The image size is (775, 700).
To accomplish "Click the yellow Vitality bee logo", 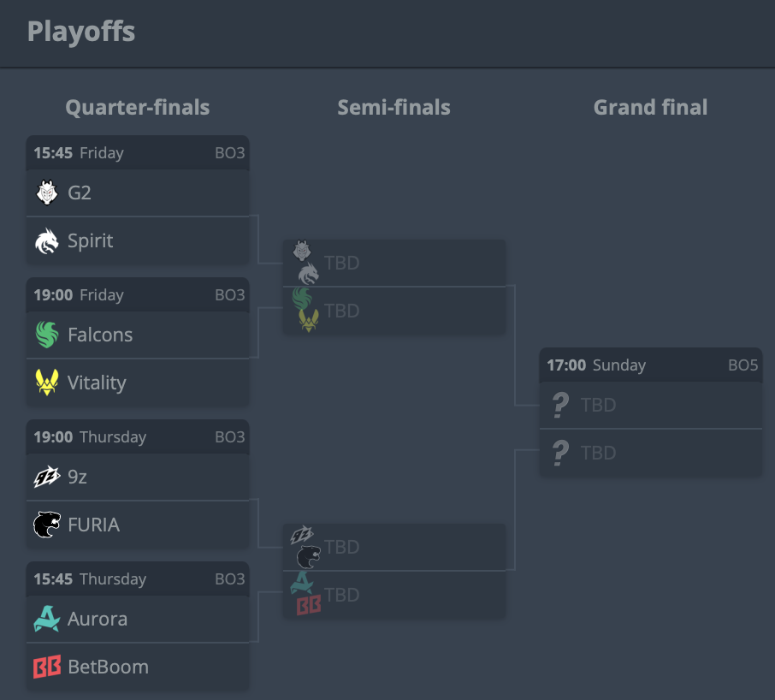I will [47, 383].
